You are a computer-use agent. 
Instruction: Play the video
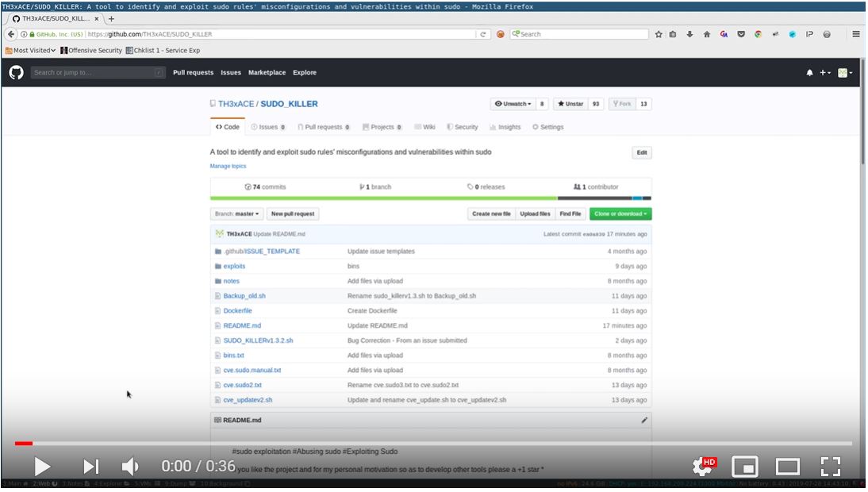(42, 467)
